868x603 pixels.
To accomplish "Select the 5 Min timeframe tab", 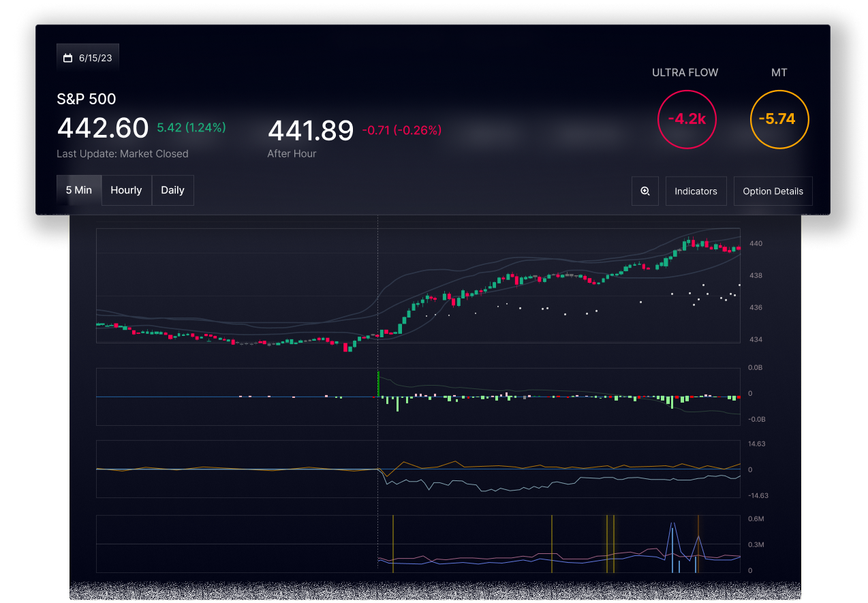I will (x=78, y=190).
